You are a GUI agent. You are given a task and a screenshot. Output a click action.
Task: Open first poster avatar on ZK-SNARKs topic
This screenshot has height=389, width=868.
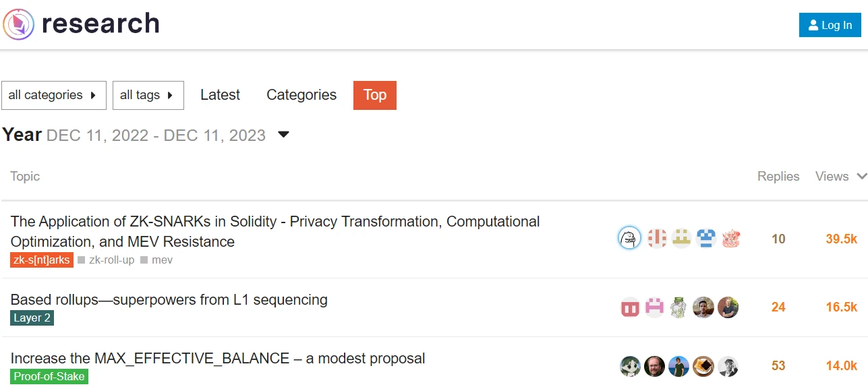pos(629,238)
